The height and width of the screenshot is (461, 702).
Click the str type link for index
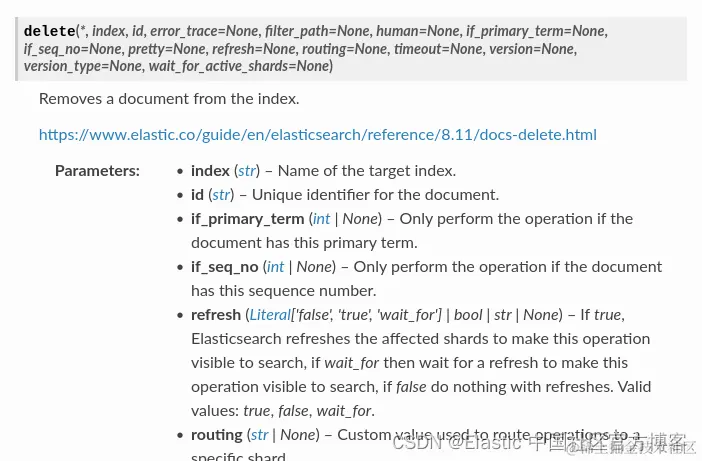click(x=246, y=171)
